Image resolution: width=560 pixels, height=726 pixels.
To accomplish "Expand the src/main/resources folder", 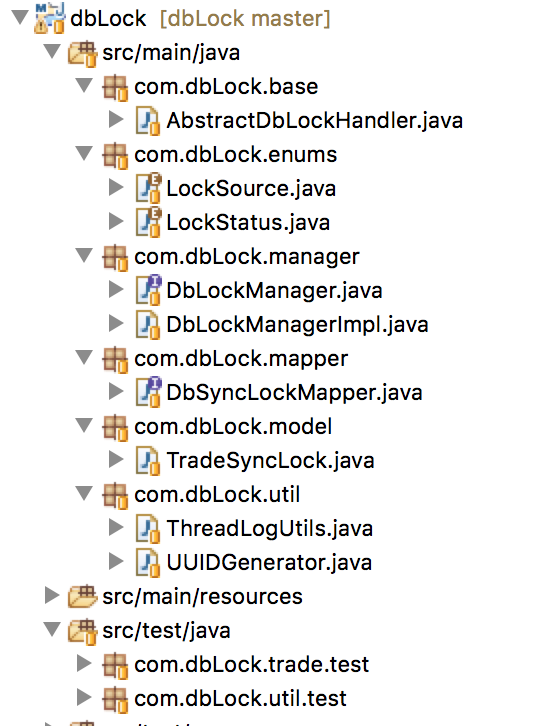I will 52,596.
